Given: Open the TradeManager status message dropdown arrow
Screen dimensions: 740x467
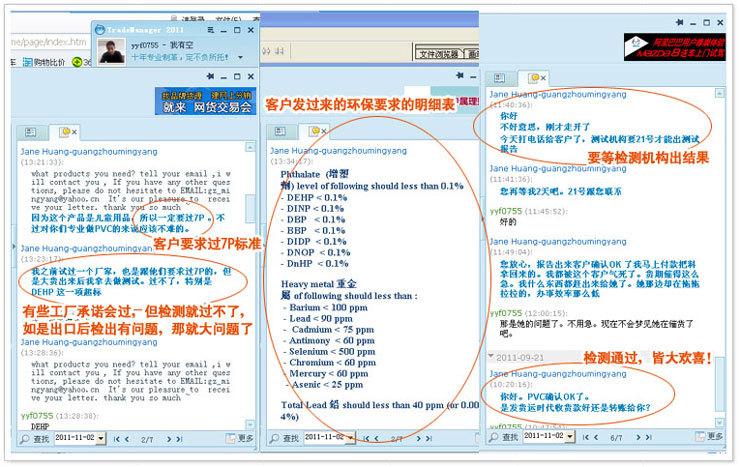Looking at the screenshot, I should [240, 58].
